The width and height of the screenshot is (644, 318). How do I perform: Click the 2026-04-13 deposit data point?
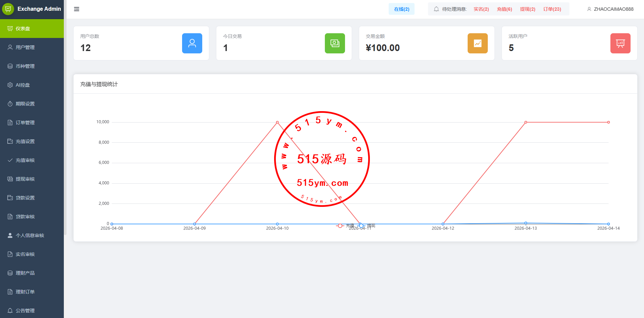point(526,122)
